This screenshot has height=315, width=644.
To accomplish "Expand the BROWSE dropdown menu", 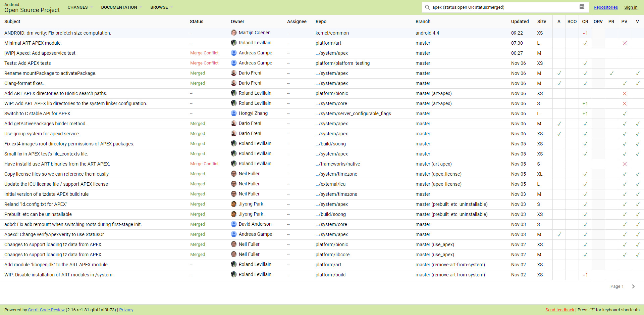I will 161,7.
